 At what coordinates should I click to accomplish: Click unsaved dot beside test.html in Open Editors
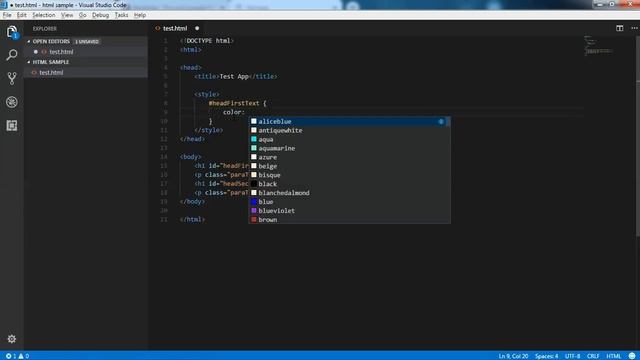(x=36, y=52)
